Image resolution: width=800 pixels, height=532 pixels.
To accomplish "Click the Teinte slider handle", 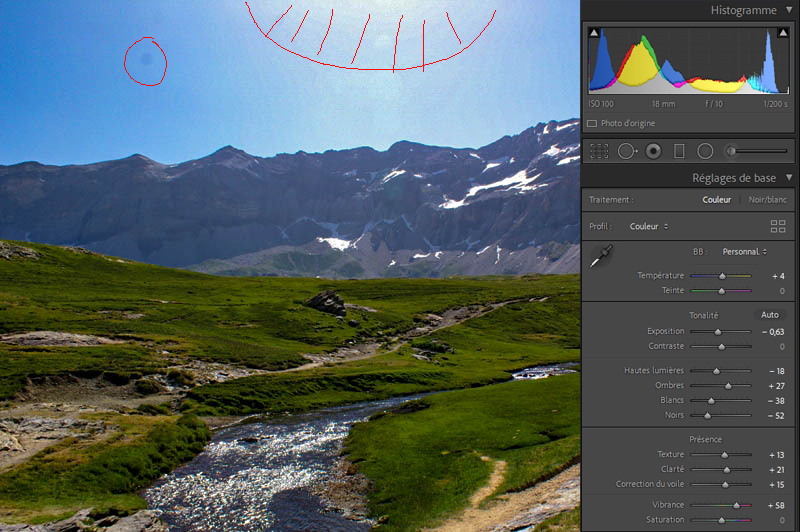I will tap(721, 291).
